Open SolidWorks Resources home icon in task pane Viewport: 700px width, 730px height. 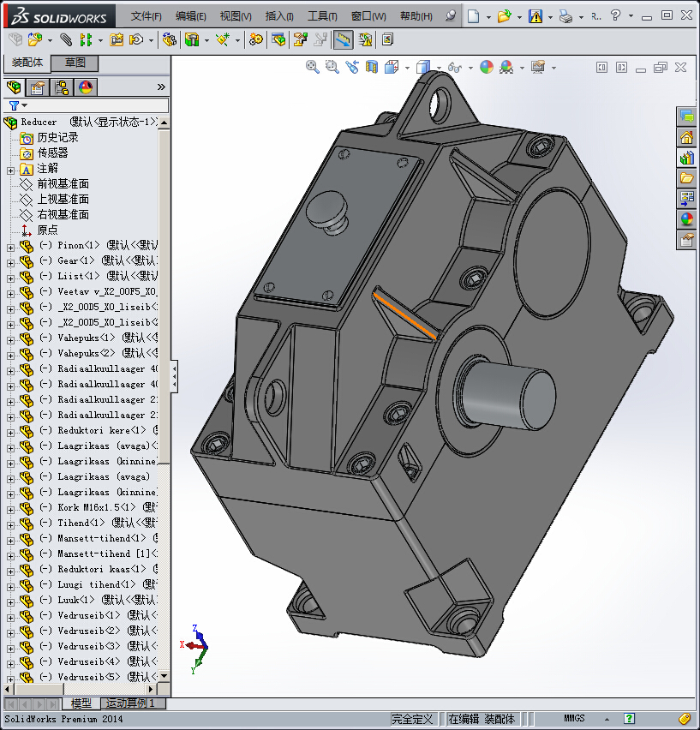pos(686,137)
